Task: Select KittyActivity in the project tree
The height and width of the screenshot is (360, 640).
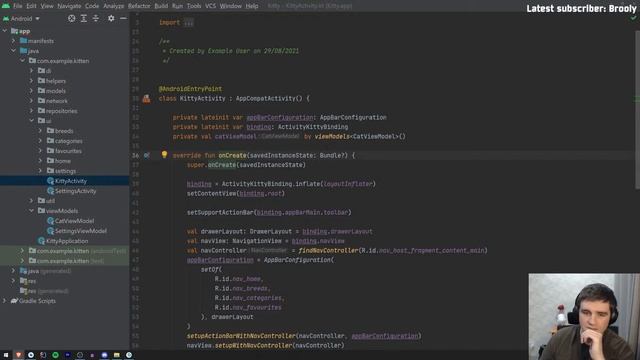Action: pyautogui.click(x=64, y=181)
